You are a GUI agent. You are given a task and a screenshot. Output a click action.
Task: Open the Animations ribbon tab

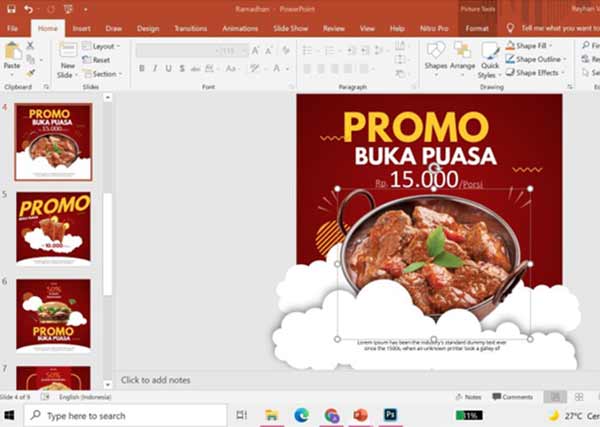tap(239, 29)
